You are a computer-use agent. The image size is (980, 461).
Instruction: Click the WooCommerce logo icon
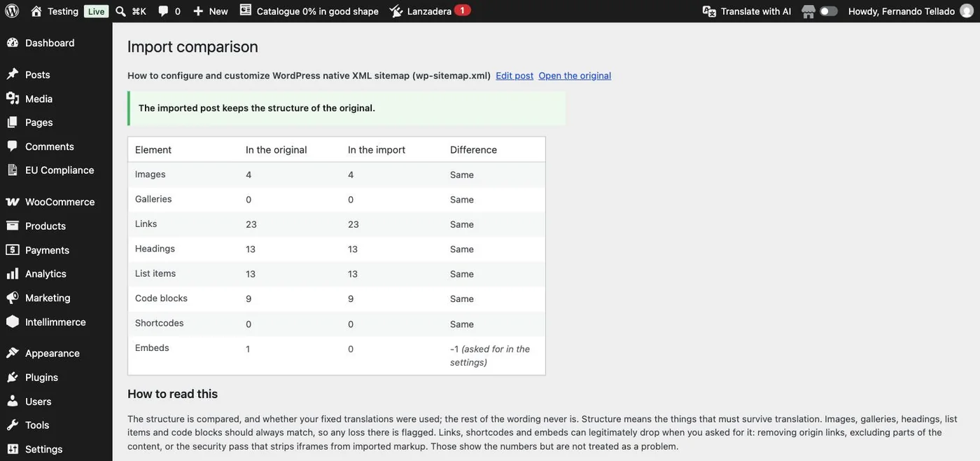[12, 202]
